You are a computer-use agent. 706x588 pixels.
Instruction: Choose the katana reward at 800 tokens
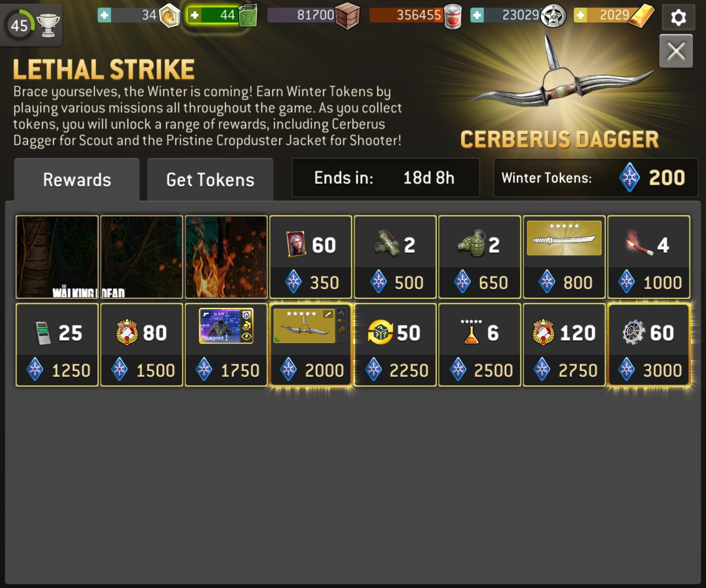pyautogui.click(x=564, y=257)
